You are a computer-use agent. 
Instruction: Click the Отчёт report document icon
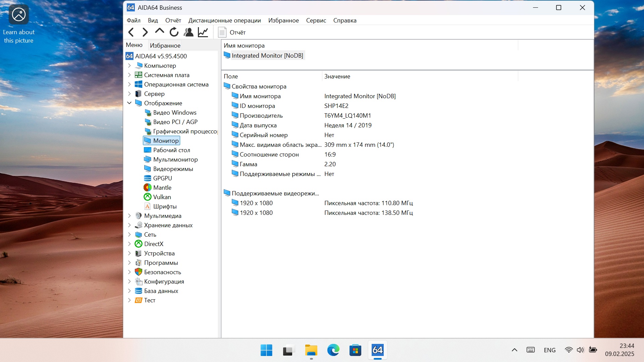click(222, 32)
